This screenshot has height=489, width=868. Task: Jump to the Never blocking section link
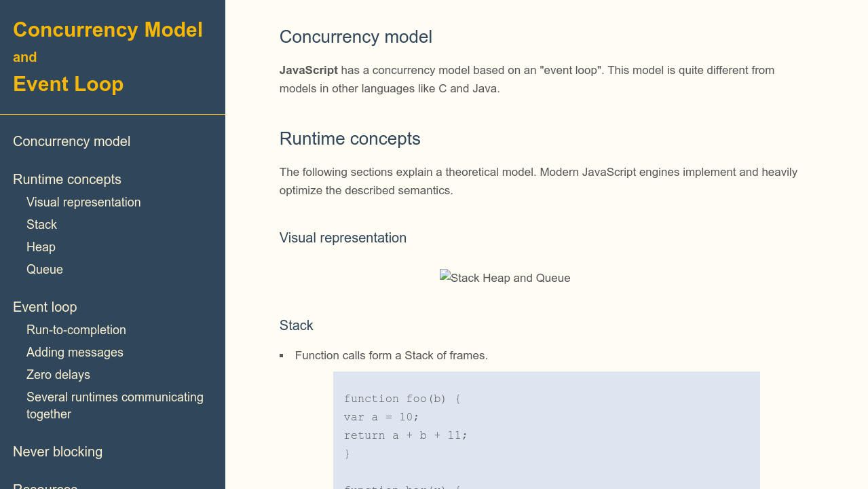58,452
